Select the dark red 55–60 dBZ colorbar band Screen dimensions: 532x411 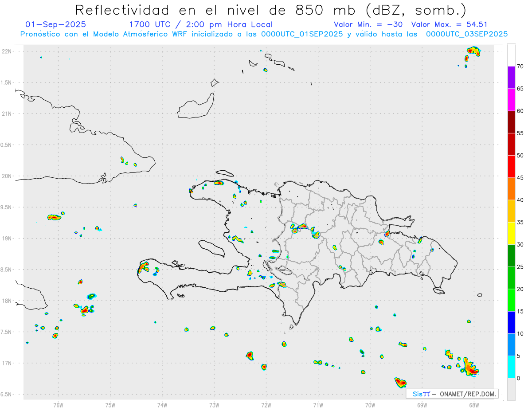pyautogui.click(x=511, y=122)
